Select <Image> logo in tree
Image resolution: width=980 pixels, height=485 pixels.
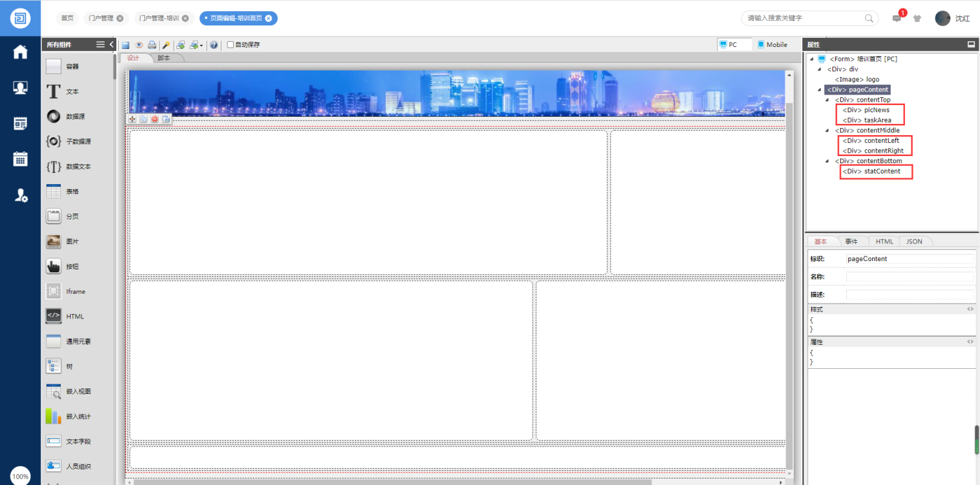tap(857, 80)
